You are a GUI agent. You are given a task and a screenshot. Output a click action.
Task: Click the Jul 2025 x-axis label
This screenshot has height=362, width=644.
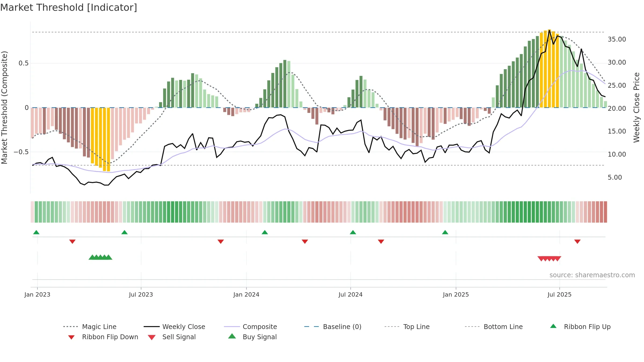559,295
